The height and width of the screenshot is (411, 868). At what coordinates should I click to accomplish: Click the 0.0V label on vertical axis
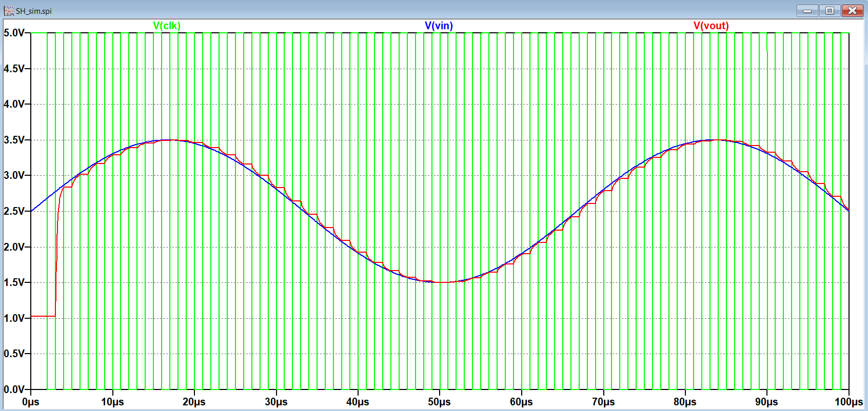point(14,389)
